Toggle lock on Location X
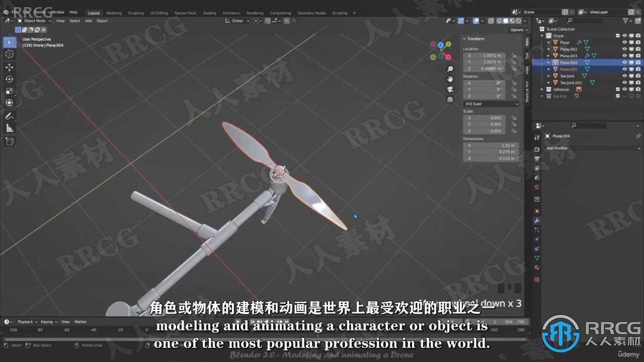Image resolution: width=644 pixels, height=362 pixels. click(x=514, y=56)
